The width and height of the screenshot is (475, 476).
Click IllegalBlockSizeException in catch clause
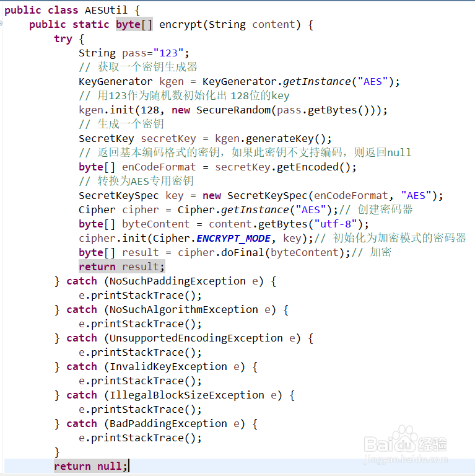(x=186, y=395)
